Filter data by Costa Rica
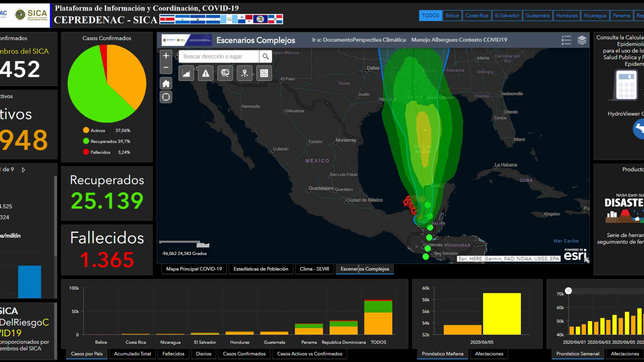 tap(477, 16)
